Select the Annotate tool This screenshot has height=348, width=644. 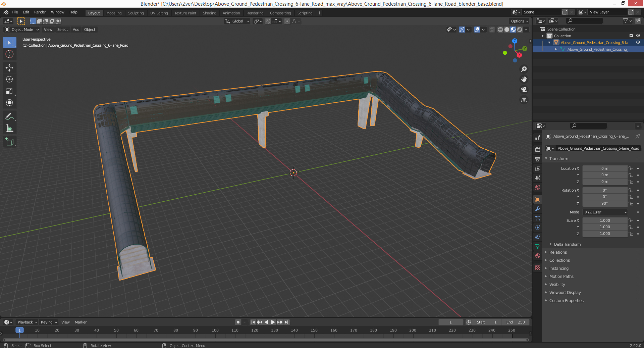(9, 116)
